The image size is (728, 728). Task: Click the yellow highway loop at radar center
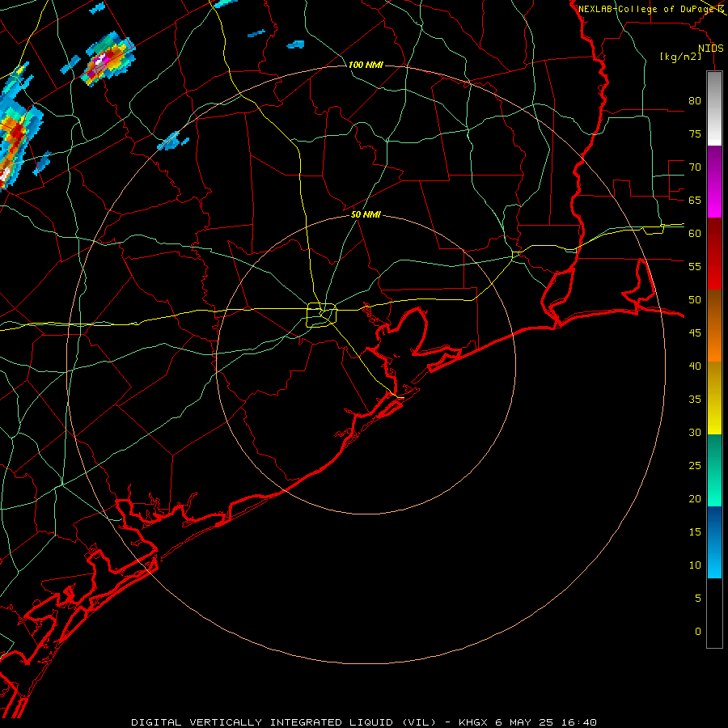[321, 315]
